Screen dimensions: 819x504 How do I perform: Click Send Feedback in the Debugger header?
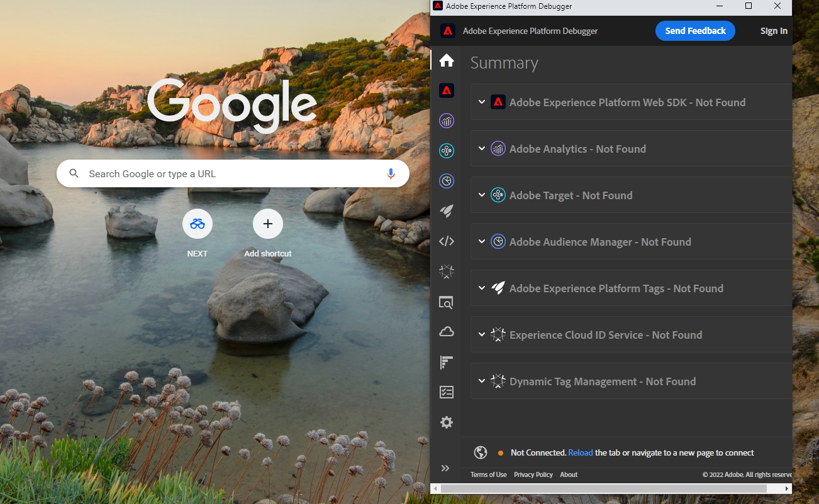tap(695, 30)
